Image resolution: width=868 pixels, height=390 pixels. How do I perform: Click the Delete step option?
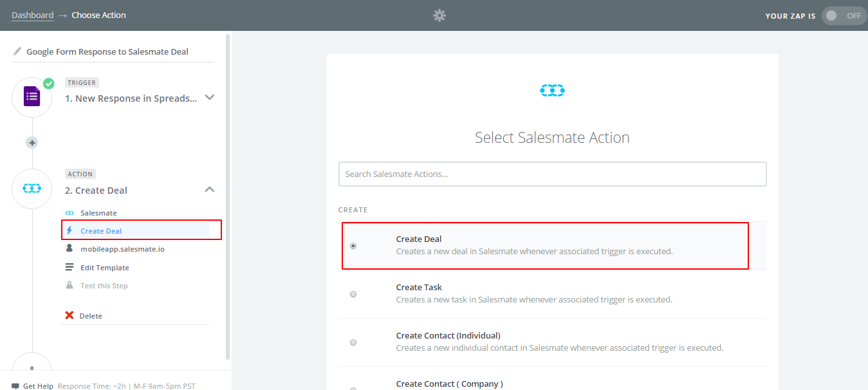click(91, 315)
